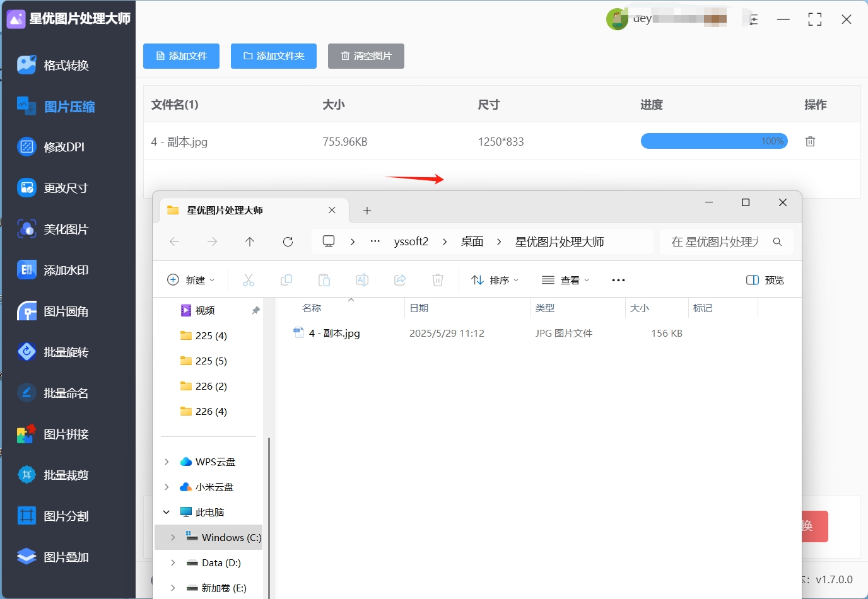Go forward in File Explorer
The width and height of the screenshot is (868, 599).
click(213, 241)
